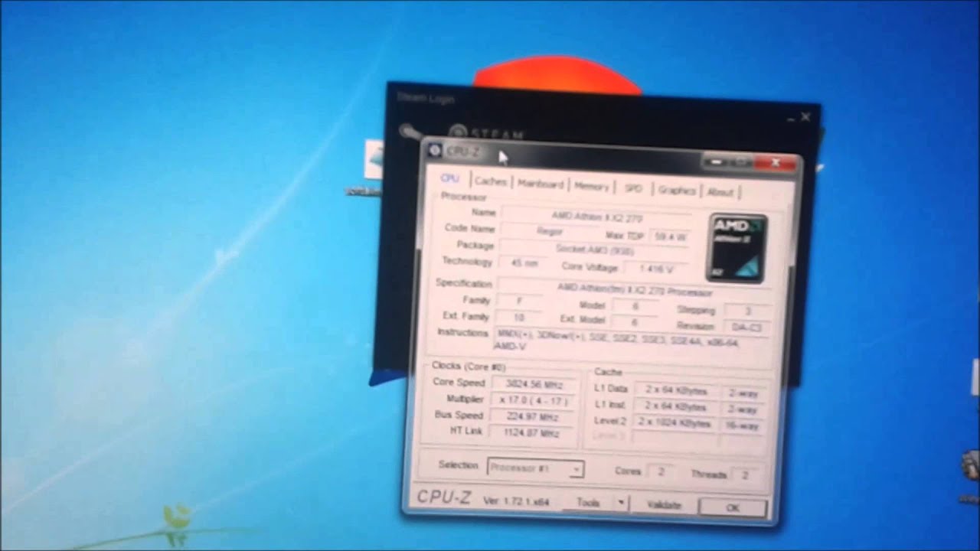Click the Ext. Family value 10
980x551 pixels.
coord(519,317)
